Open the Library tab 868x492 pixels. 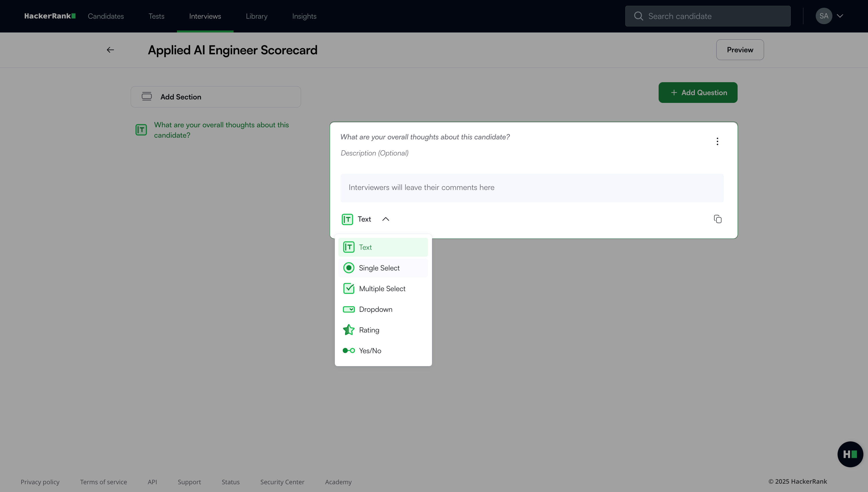click(256, 16)
